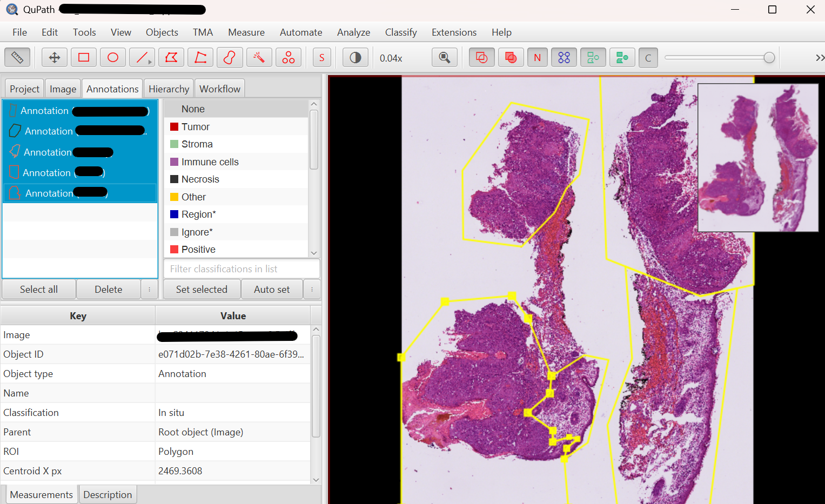Image resolution: width=825 pixels, height=504 pixels.
Task: Open the Classify menu
Action: click(401, 32)
